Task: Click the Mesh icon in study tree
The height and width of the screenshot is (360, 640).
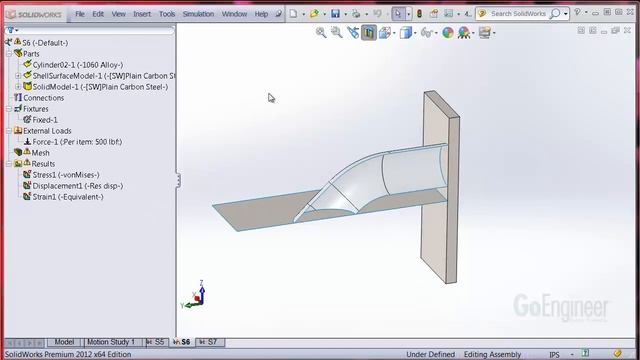Action: (18, 152)
